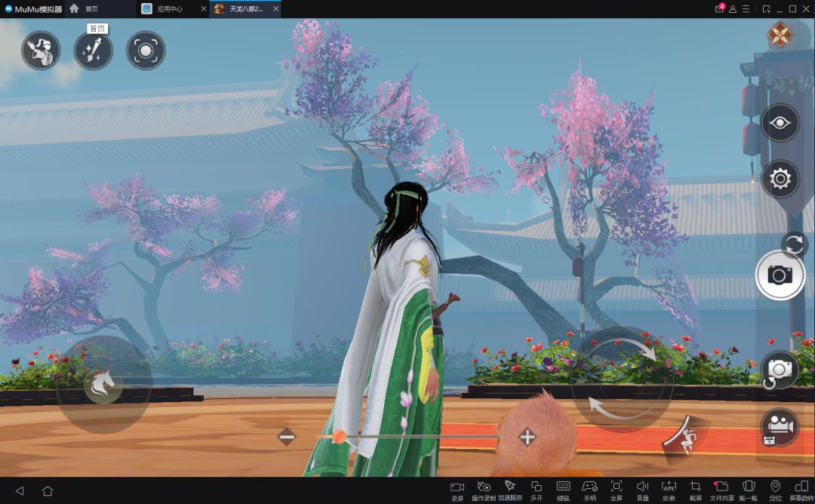Click the MuMu模拟器 logo title
The width and height of the screenshot is (815, 504).
click(x=32, y=9)
